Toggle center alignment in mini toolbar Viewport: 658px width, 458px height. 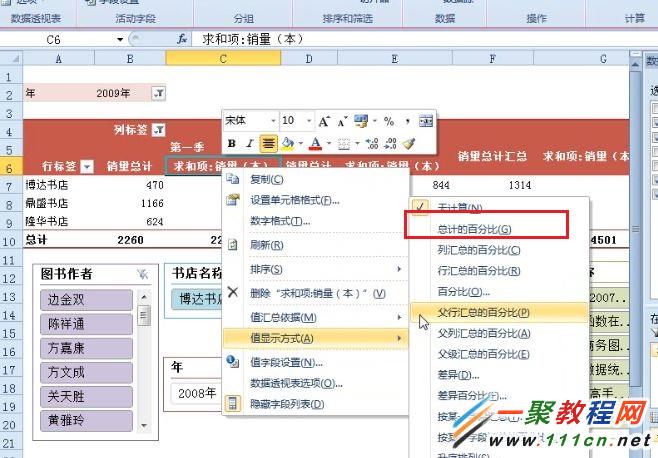(268, 144)
